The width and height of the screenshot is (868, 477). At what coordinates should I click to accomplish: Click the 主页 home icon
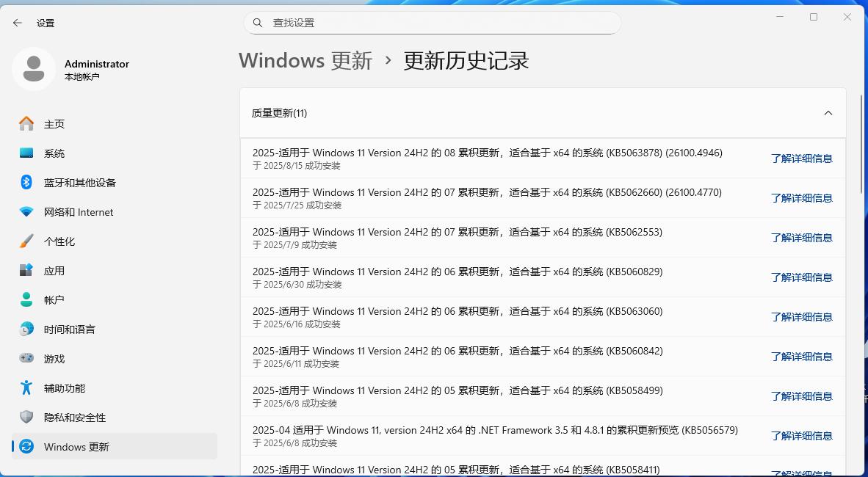pos(26,123)
